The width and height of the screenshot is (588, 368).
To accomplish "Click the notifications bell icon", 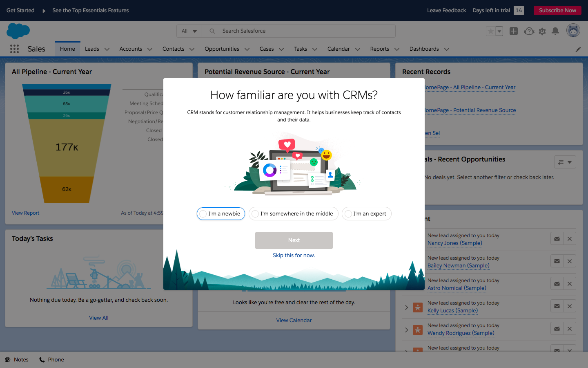I will 555,31.
